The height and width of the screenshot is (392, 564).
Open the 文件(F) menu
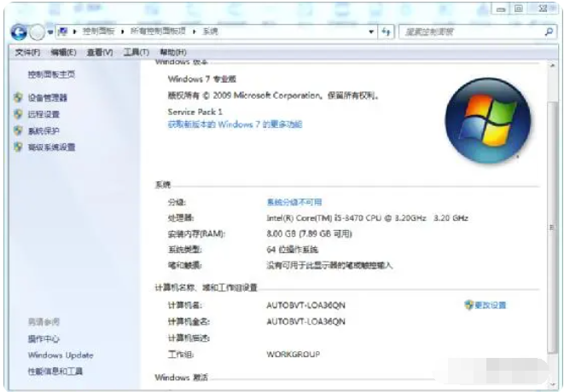28,52
